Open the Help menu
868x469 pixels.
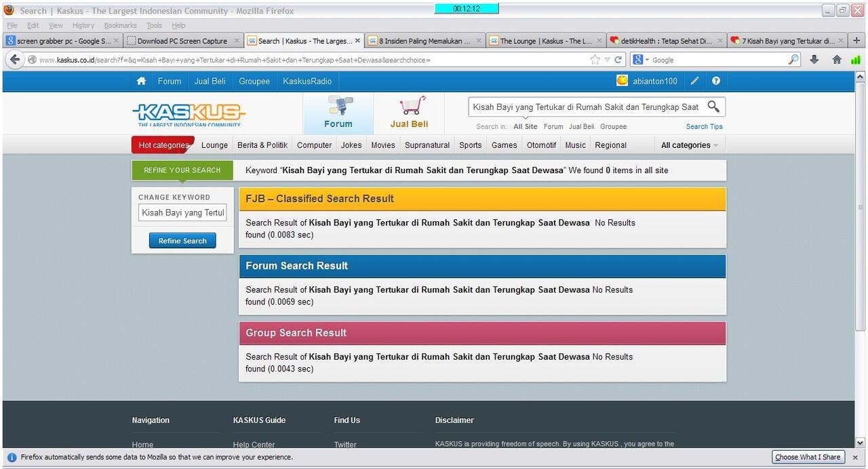pos(178,25)
